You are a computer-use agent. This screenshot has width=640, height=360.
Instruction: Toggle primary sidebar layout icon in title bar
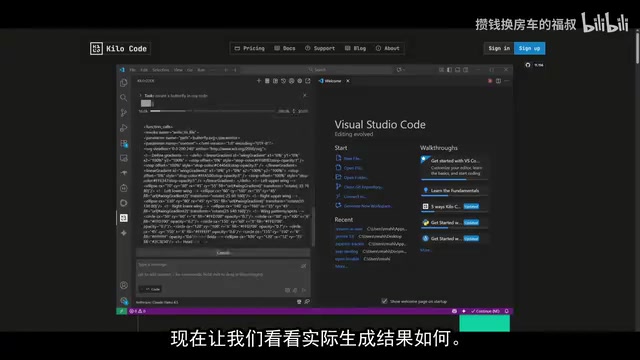[x=449, y=70]
